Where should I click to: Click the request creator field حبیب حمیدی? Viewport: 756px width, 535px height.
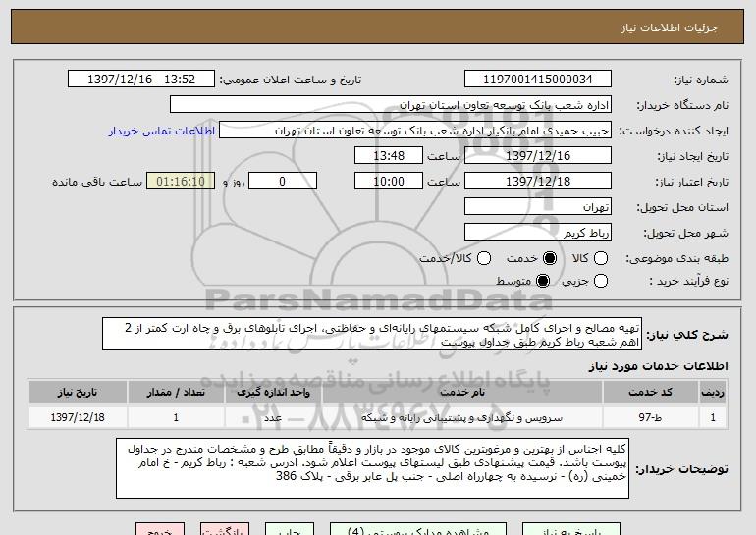tap(415, 131)
